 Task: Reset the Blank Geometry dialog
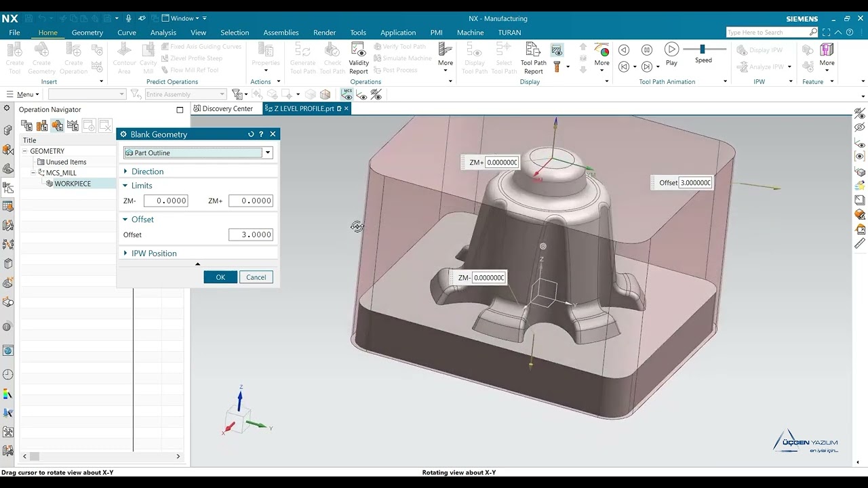click(x=251, y=134)
